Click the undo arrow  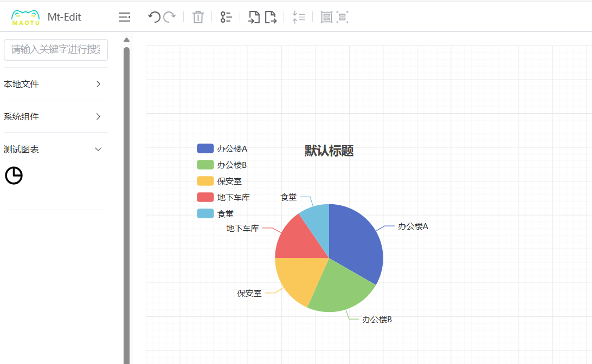coord(154,17)
